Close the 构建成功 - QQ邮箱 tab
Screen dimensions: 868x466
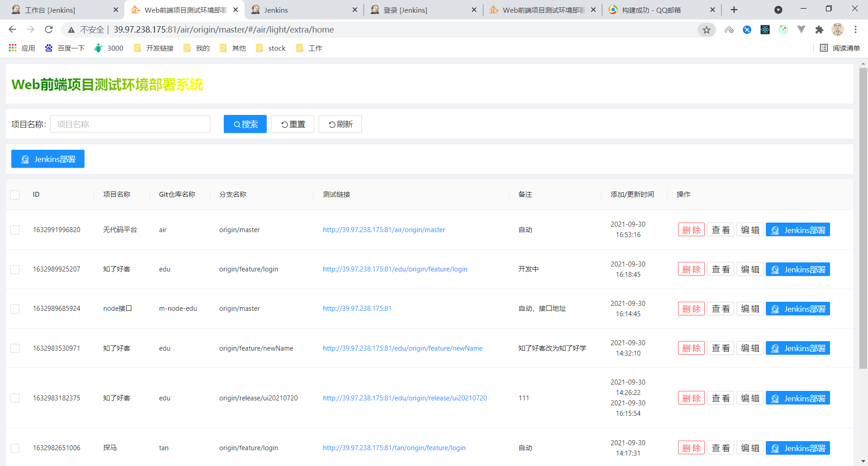click(712, 10)
